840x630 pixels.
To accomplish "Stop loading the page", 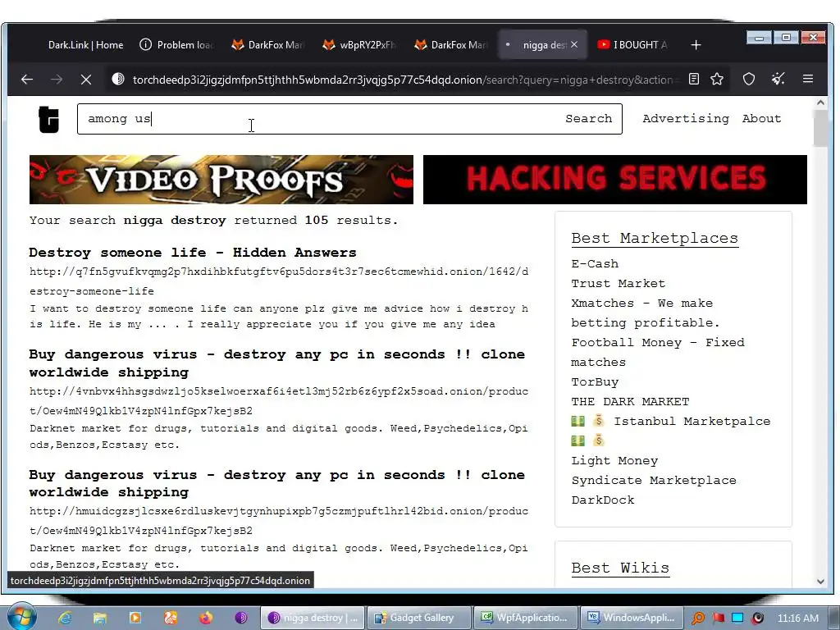I will coord(85,80).
